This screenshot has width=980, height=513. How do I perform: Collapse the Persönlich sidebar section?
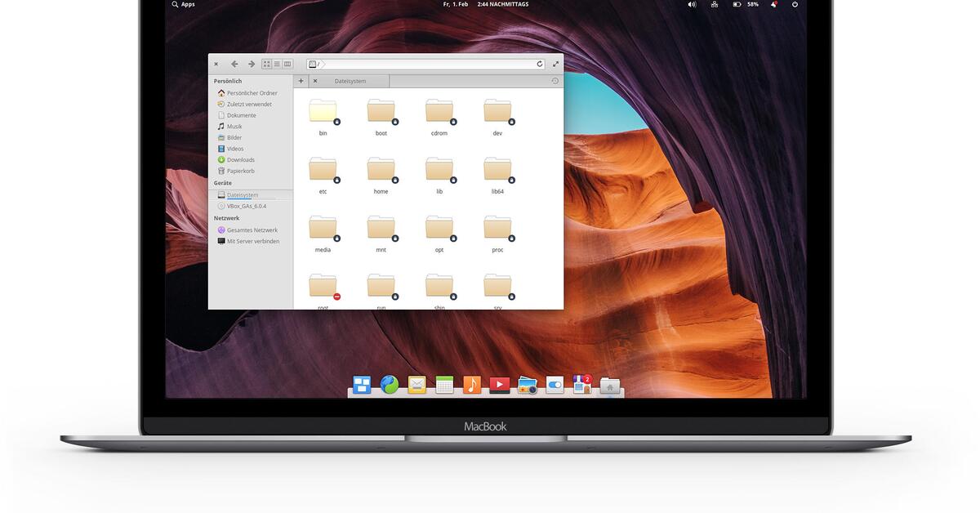(x=228, y=81)
